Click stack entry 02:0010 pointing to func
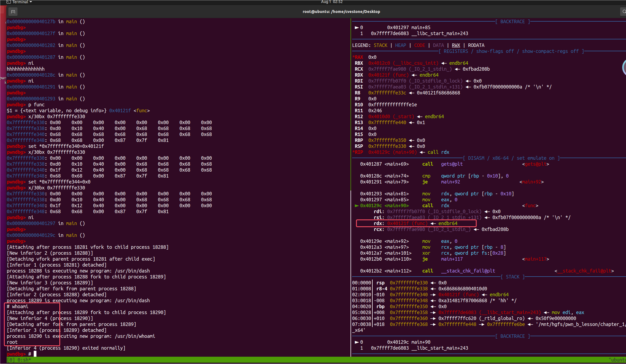Screen dimensions: 626x364 (430, 295)
